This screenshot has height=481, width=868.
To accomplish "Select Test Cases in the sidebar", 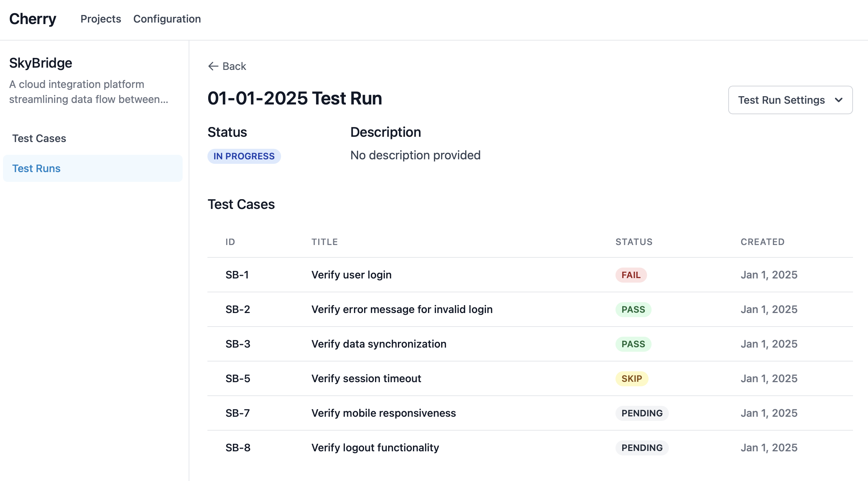I will pos(39,138).
